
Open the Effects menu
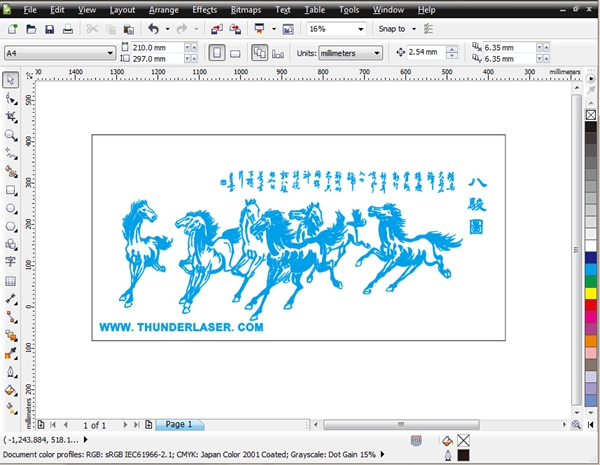coord(204,10)
